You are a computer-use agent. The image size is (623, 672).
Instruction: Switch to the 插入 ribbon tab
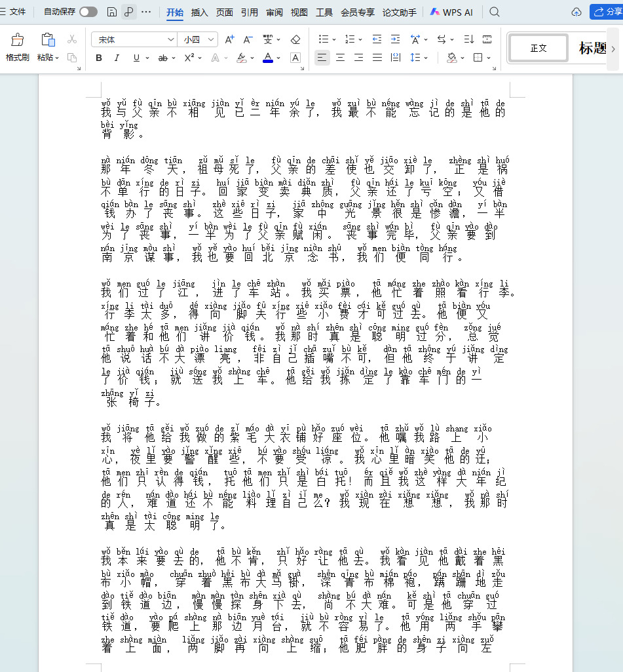click(200, 12)
